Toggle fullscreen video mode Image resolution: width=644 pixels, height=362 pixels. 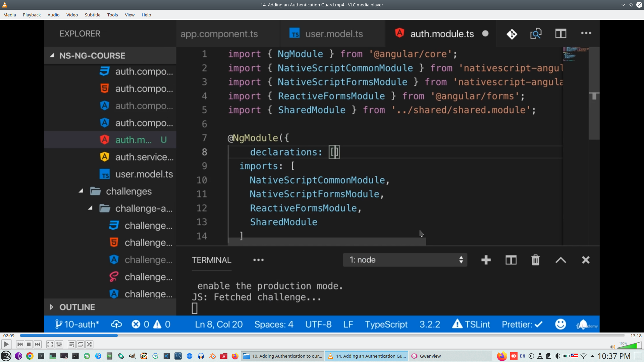coord(50,344)
